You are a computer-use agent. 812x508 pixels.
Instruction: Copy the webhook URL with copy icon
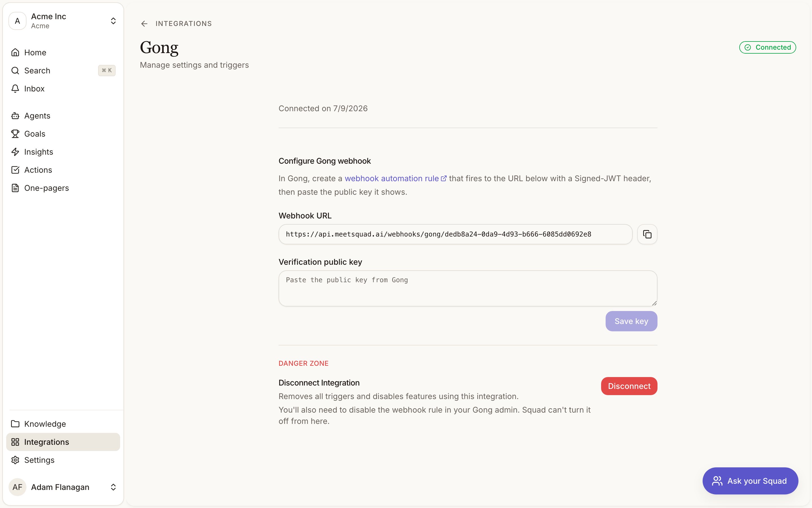click(647, 234)
